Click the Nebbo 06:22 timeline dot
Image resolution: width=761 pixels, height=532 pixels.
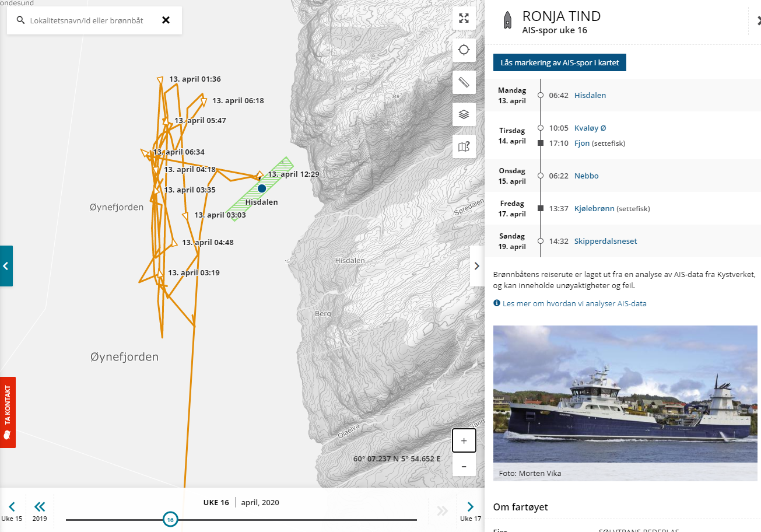point(541,176)
